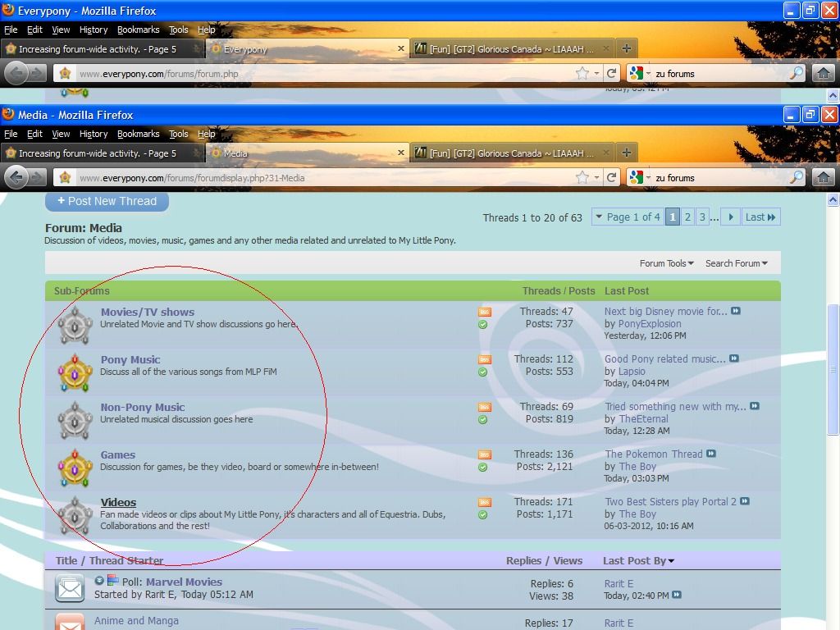Click the green check icon in the Videos row

coord(482,515)
